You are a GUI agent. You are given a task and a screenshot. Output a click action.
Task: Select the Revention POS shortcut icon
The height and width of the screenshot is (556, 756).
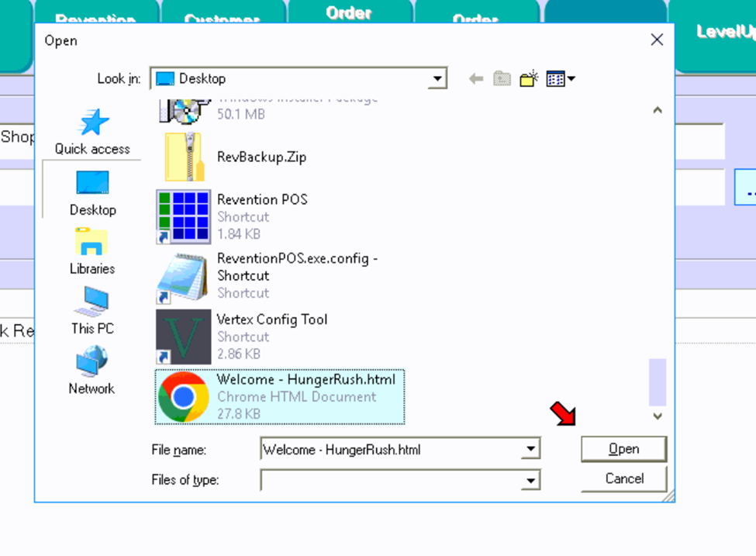[183, 216]
